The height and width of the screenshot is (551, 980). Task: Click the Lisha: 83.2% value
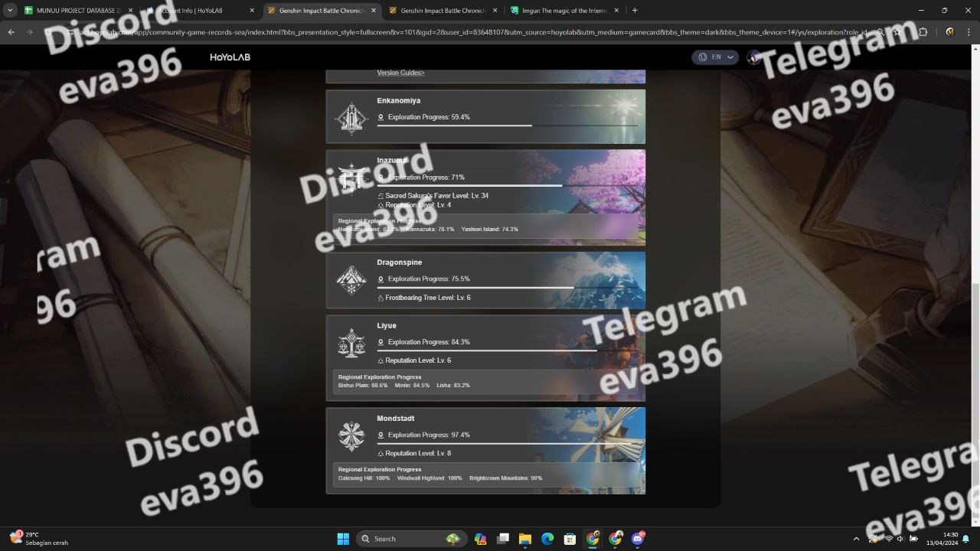[x=453, y=386]
